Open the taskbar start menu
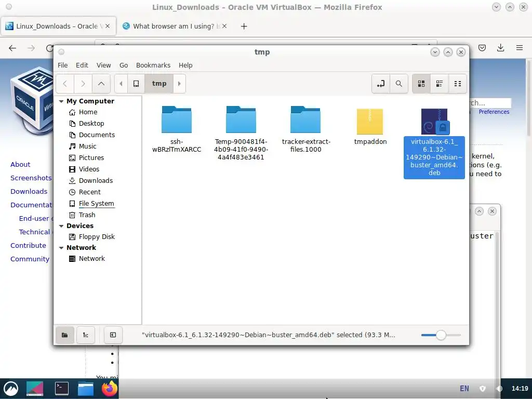The width and height of the screenshot is (532, 399). click(x=11, y=389)
